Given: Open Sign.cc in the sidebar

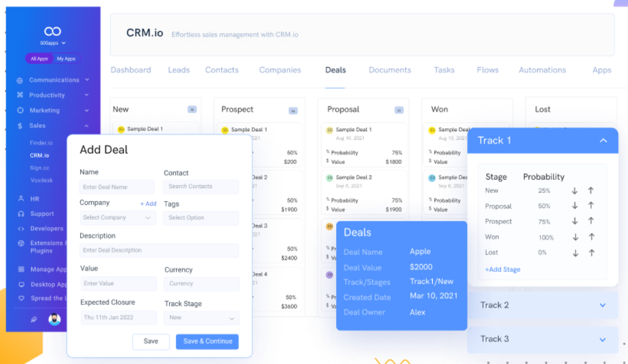Looking at the screenshot, I should coord(40,168).
